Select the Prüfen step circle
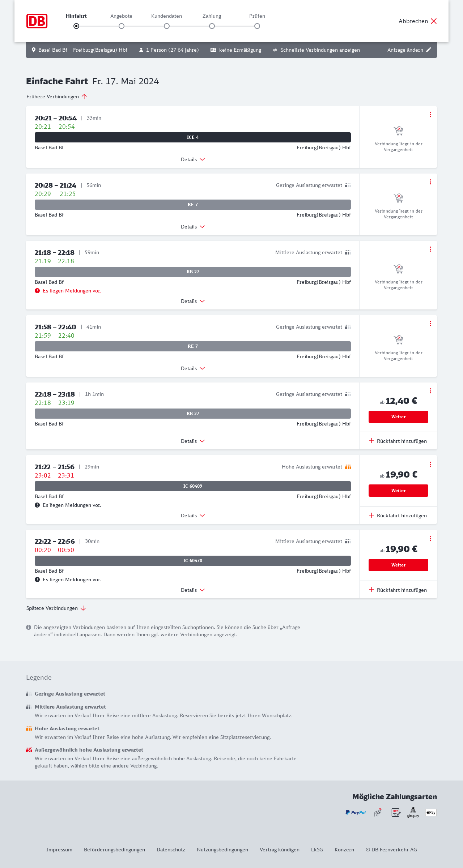 (x=257, y=26)
